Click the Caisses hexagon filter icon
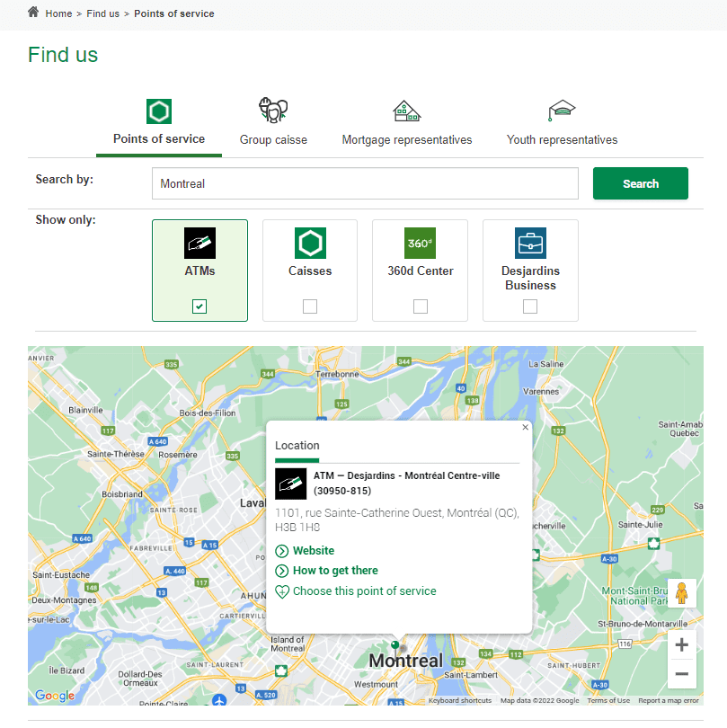Viewport: 727px width, 728px height. [x=310, y=243]
